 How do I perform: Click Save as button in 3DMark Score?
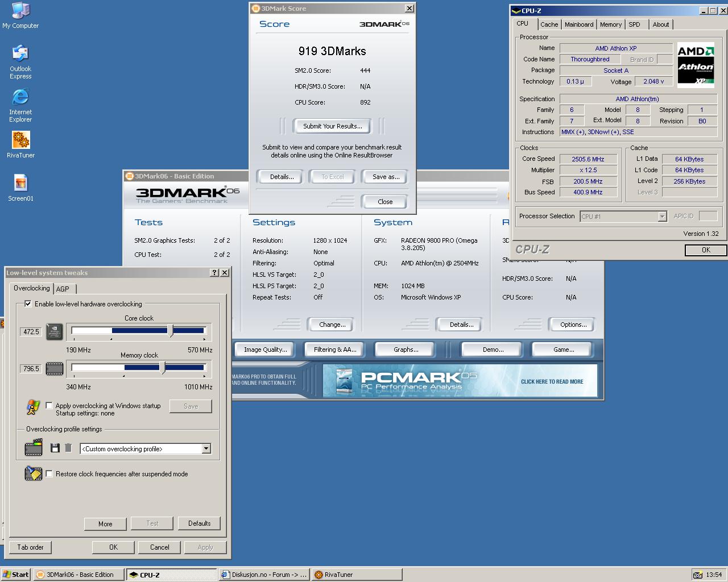(386, 177)
